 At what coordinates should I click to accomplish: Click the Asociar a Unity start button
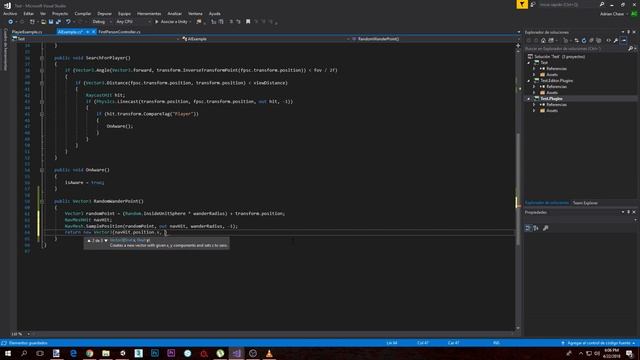[x=171, y=22]
